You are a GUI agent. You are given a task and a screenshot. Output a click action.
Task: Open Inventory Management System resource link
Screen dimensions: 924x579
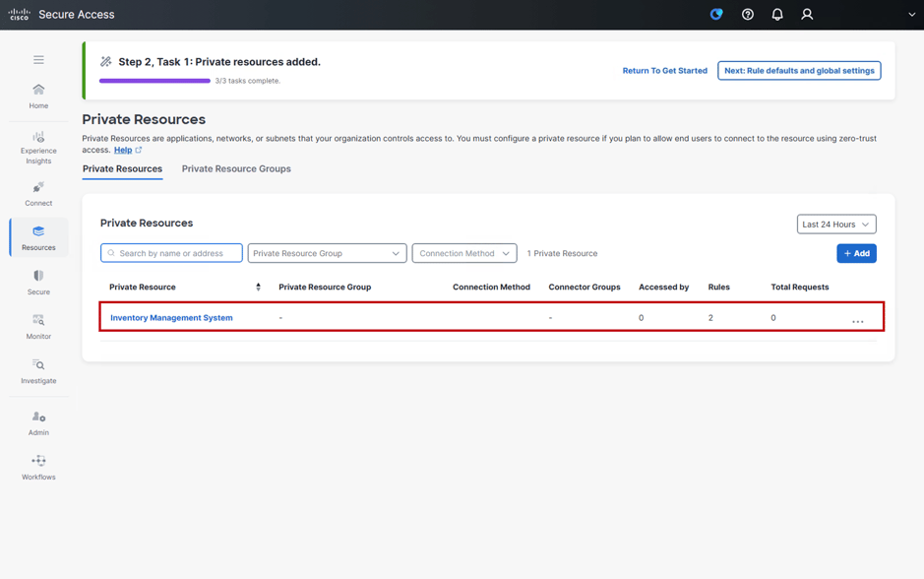pos(171,318)
